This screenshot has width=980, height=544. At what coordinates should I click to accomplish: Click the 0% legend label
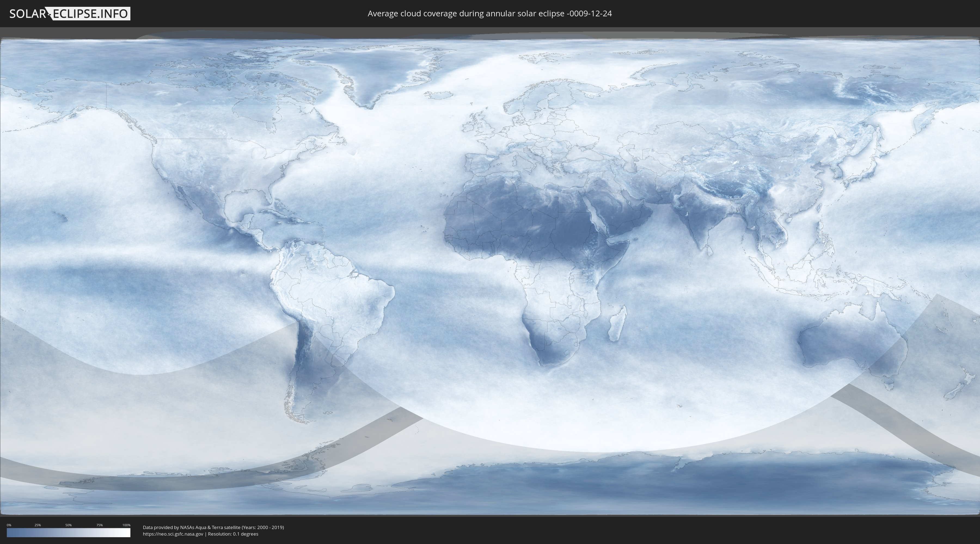(x=9, y=525)
